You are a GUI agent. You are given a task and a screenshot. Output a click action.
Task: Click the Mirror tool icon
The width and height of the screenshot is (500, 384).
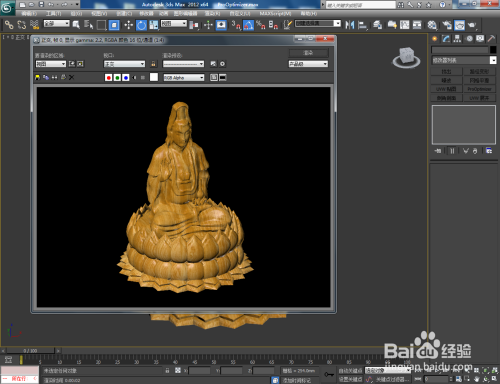(350, 25)
